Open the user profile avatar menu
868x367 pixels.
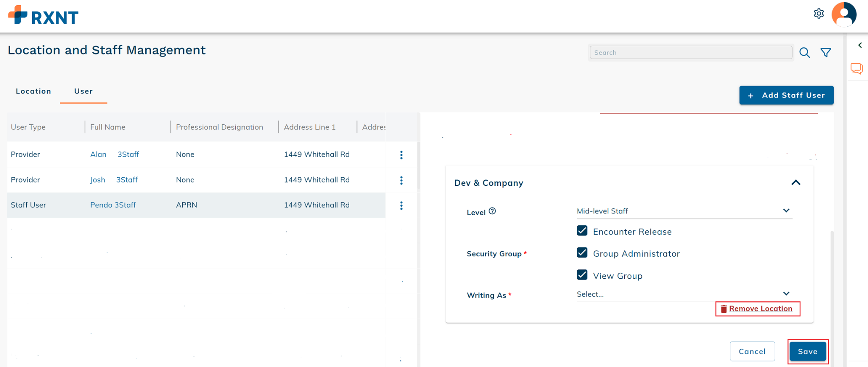click(843, 14)
